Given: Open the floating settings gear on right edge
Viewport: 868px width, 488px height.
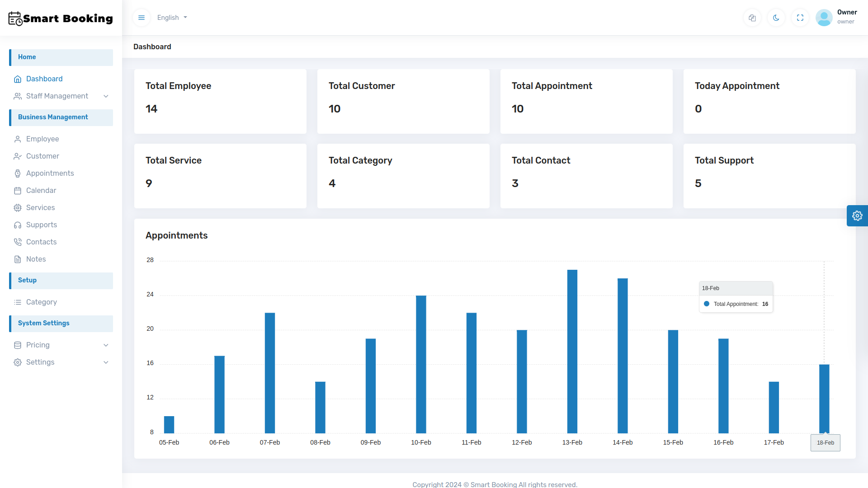Looking at the screenshot, I should point(857,216).
